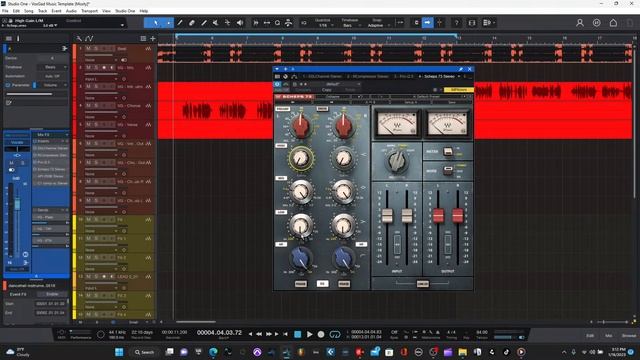Click the wrench icon above track list
This screenshot has width=640, height=360.
click(x=79, y=38)
